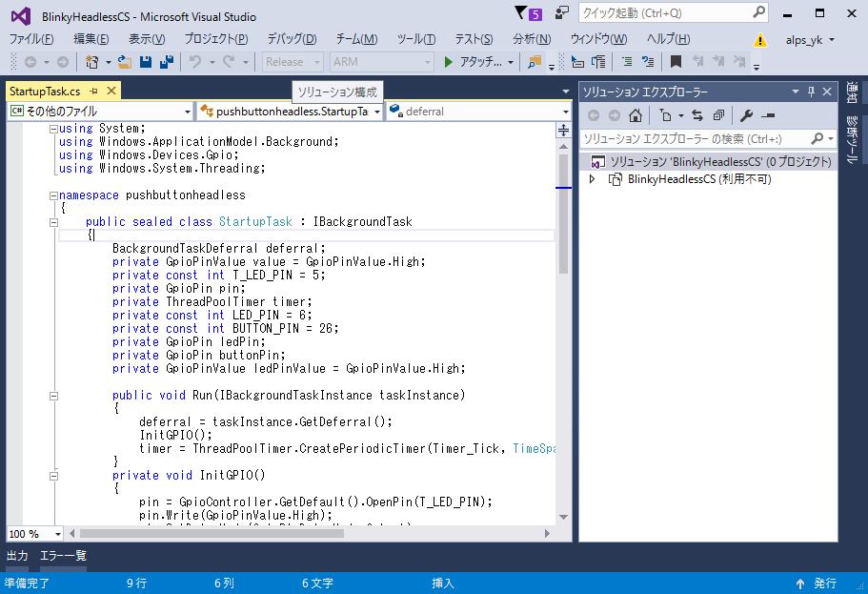Open the ファイル(F) menu
868x594 pixels.
click(x=31, y=39)
